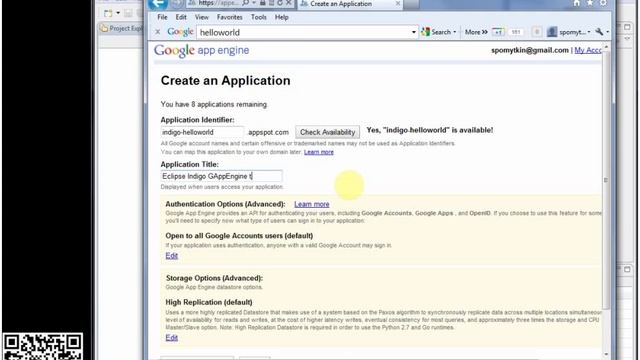Viewport: 640px width, 360px height.
Task: Click the page scrollbar up arrow
Action: click(606, 48)
